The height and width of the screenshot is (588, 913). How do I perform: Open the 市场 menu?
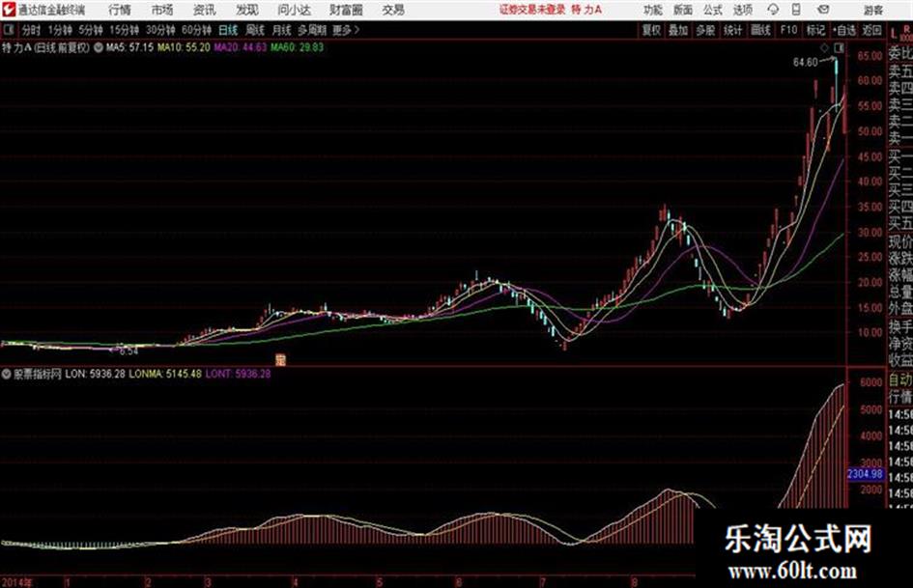tap(162, 10)
